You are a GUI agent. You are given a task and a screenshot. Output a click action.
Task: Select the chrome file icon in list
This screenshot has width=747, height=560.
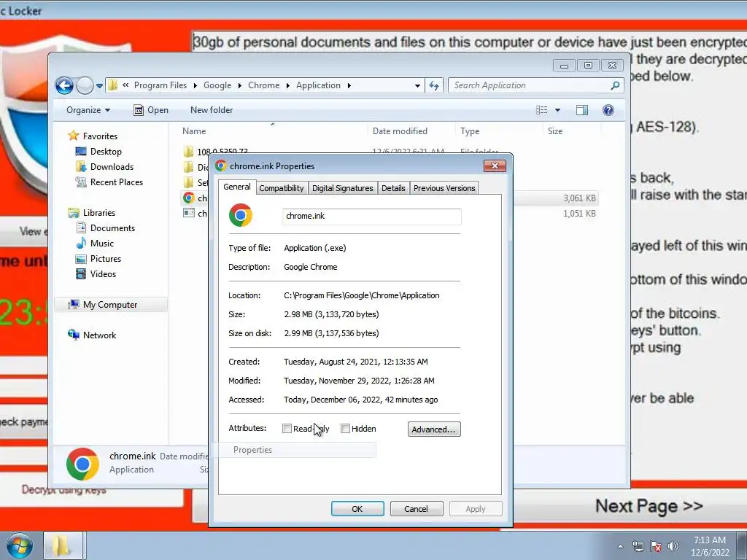(x=189, y=198)
